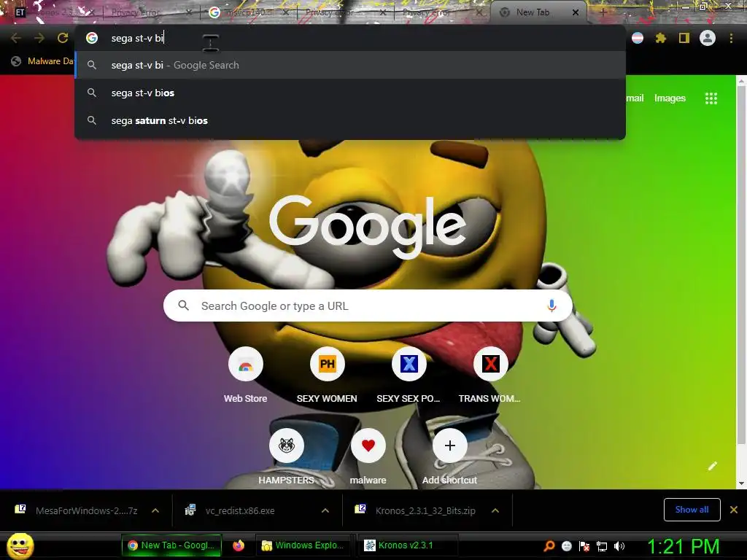Open the Images link

coord(670,98)
